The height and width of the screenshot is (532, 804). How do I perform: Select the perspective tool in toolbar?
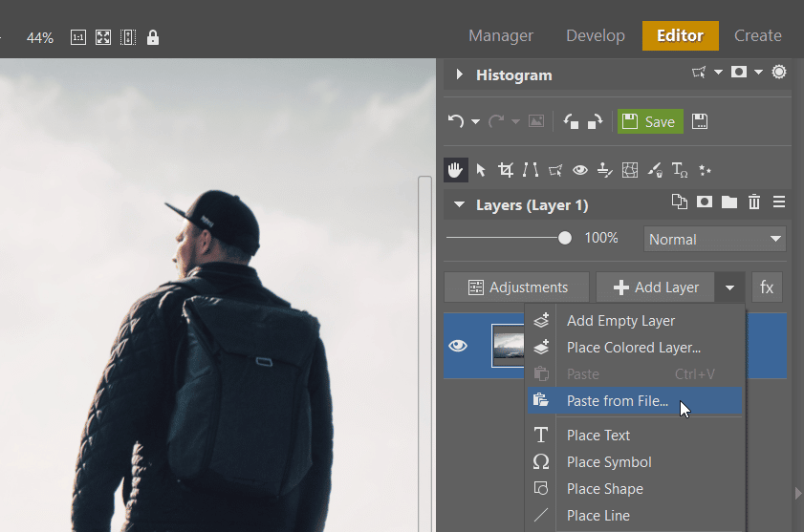coord(555,170)
